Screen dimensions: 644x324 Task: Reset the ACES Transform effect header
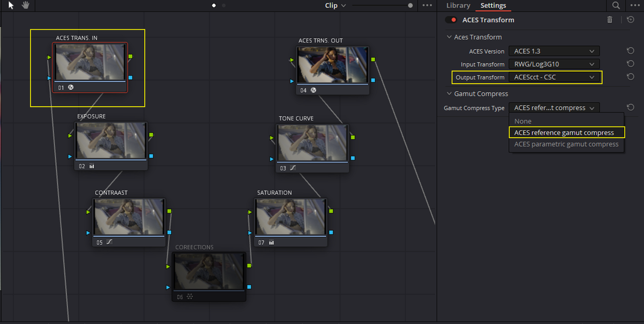pyautogui.click(x=630, y=20)
